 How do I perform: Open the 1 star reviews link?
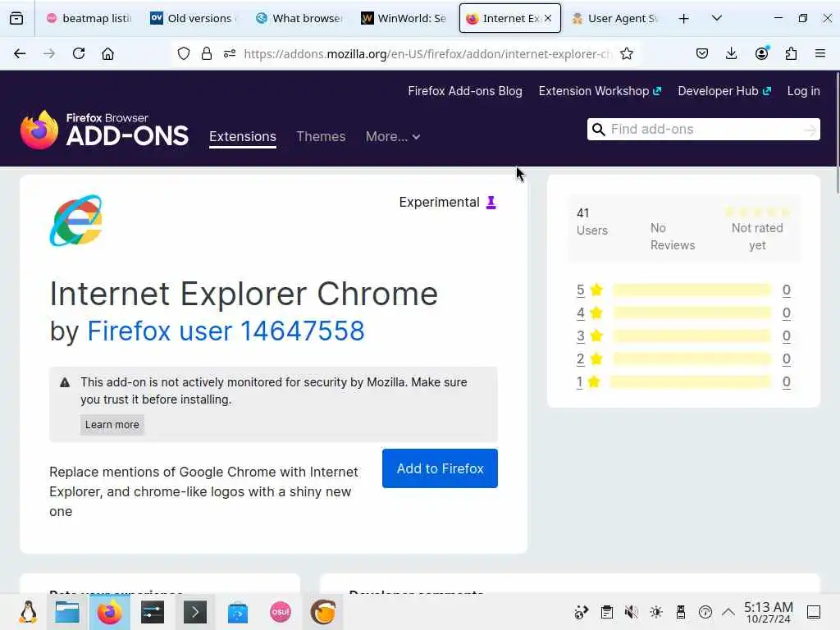580,382
